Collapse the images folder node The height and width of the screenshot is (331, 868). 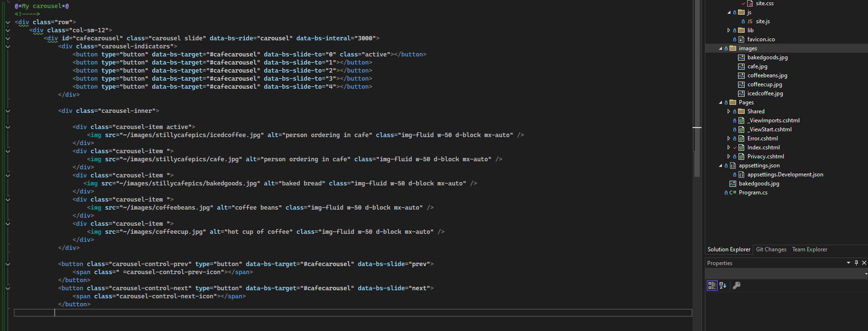point(720,48)
